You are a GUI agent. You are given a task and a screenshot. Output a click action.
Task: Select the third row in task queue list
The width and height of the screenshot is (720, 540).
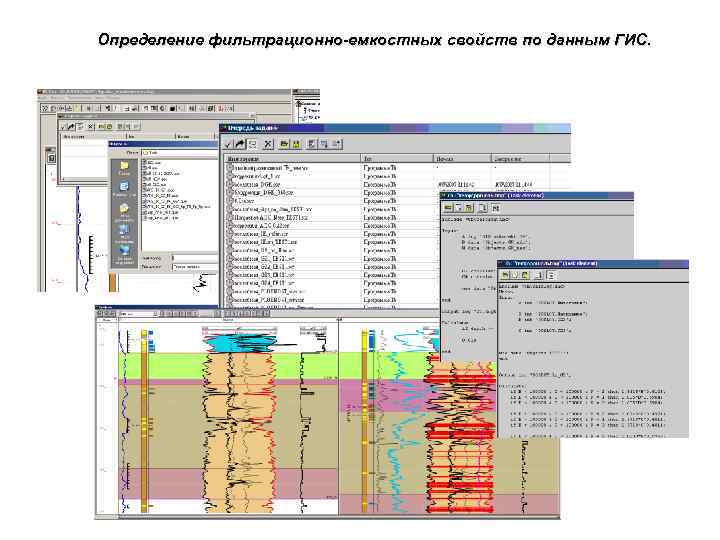(x=387, y=185)
